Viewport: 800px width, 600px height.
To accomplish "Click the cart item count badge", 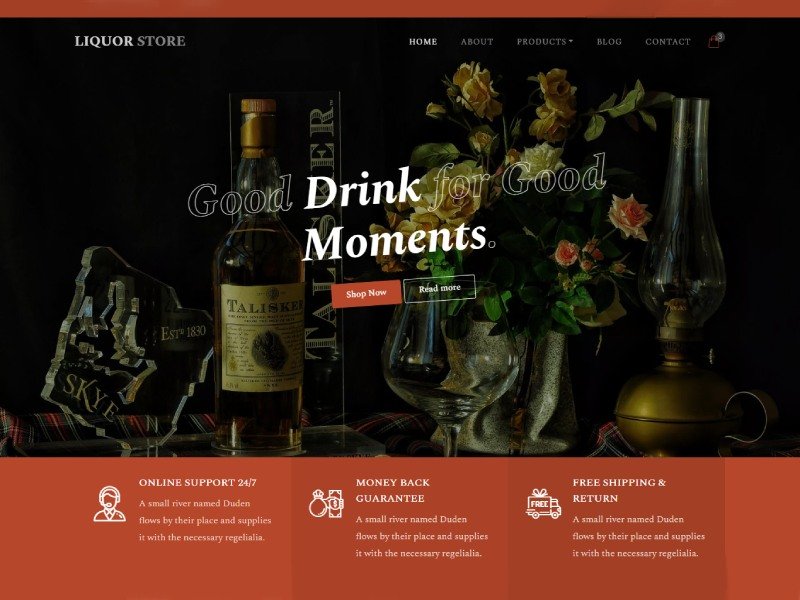I will 720,37.
